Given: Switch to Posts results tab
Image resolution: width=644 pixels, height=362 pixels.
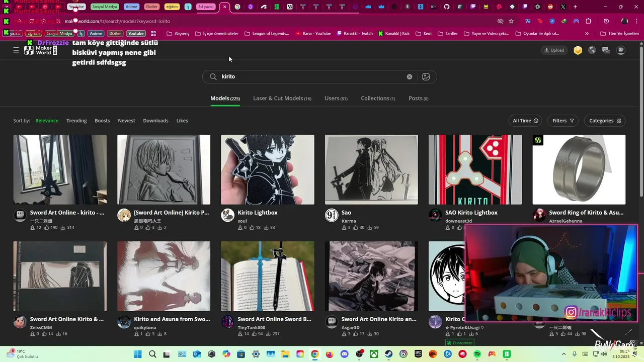Looking at the screenshot, I should coord(419,99).
